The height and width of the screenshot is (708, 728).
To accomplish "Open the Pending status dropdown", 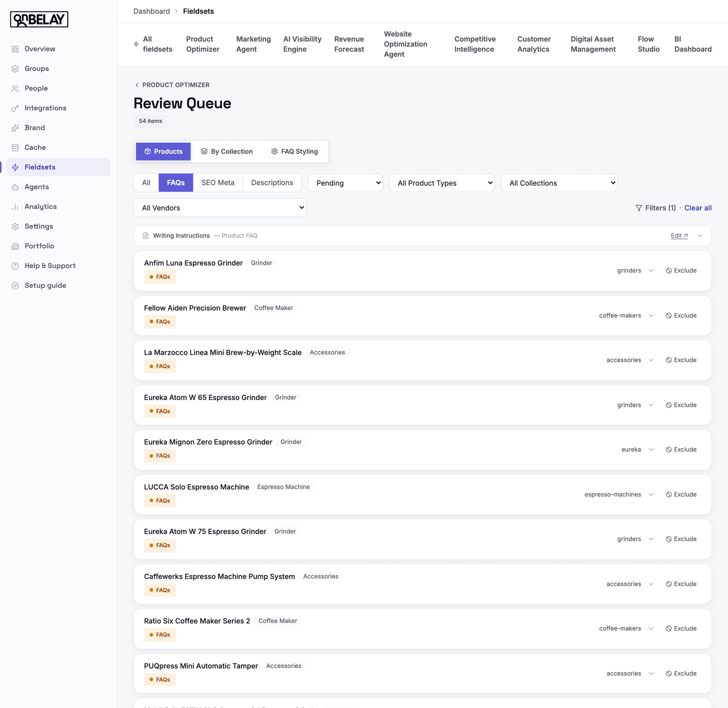I will point(345,183).
